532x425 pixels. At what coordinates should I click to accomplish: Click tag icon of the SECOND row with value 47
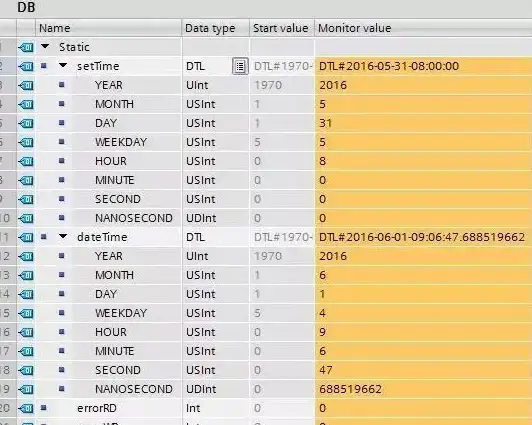pyautogui.click(x=26, y=370)
